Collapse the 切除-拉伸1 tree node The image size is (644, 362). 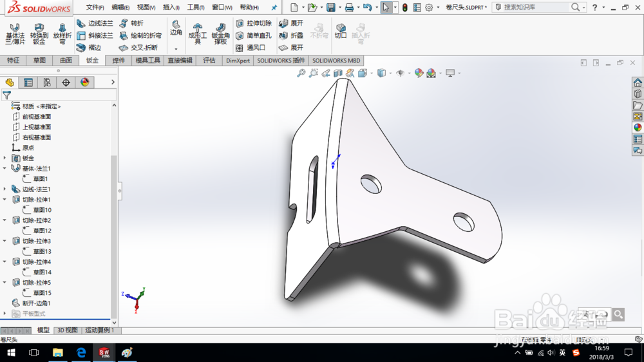(5, 199)
